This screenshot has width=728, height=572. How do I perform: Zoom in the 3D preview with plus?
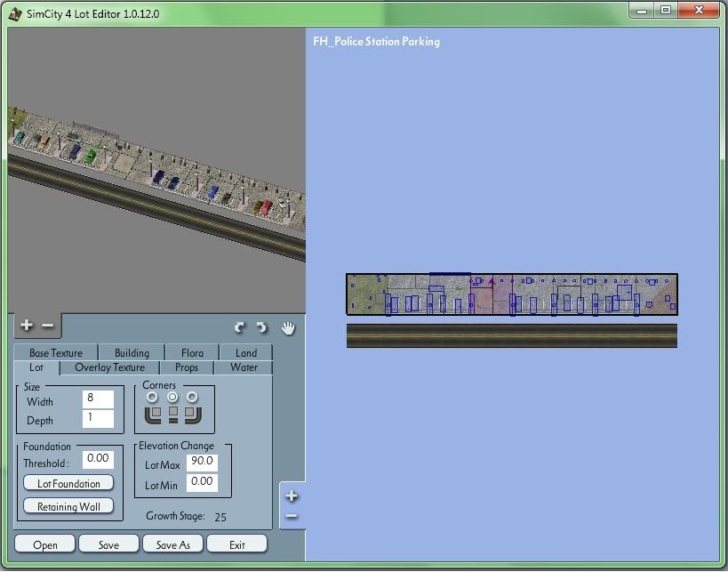click(x=27, y=326)
